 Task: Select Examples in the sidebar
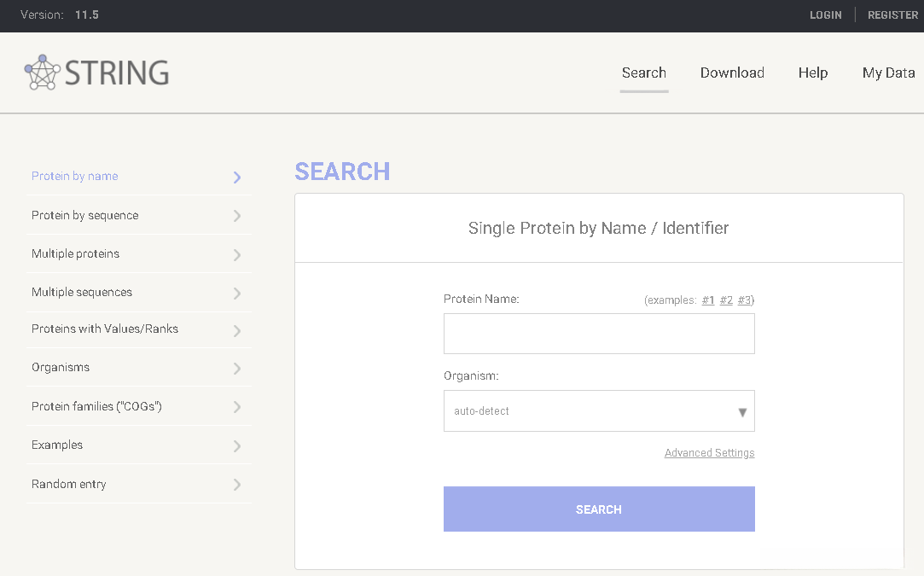(57, 445)
